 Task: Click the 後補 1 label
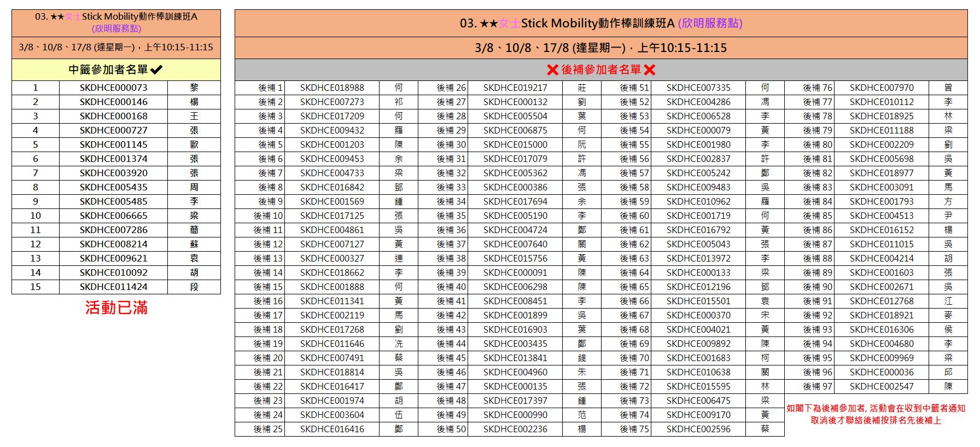(271, 88)
